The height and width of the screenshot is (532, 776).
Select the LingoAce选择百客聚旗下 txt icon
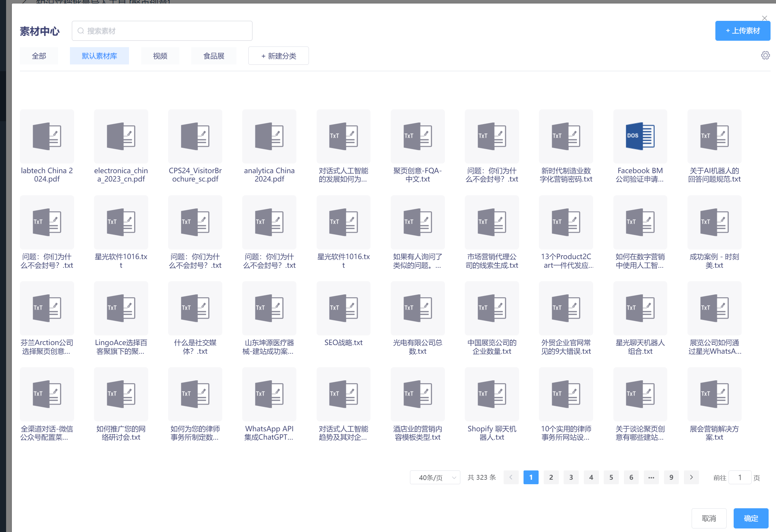121,308
